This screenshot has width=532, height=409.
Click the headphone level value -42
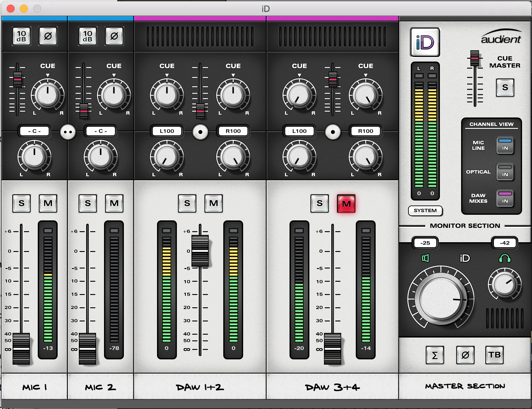coord(505,243)
